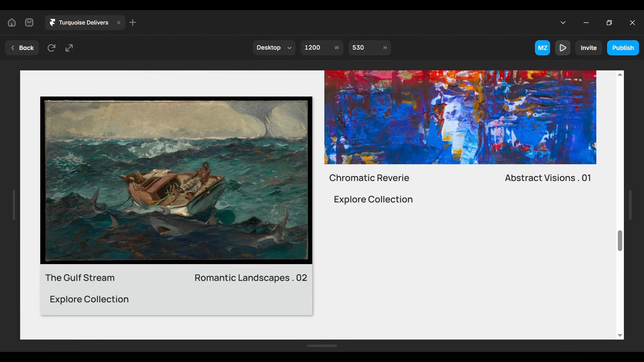The width and height of the screenshot is (644, 362).
Task: Select the Turquoise Delivers tab
Action: click(85, 22)
